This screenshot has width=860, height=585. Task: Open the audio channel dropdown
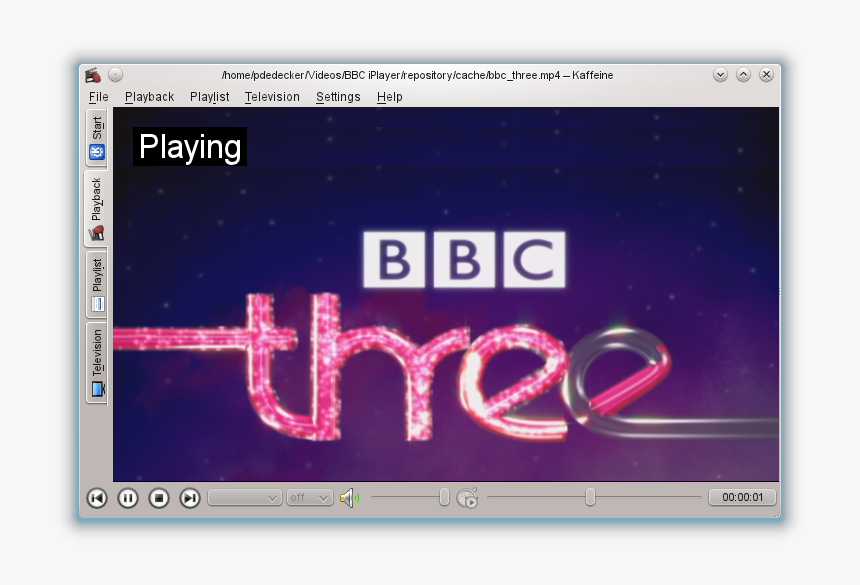245,498
